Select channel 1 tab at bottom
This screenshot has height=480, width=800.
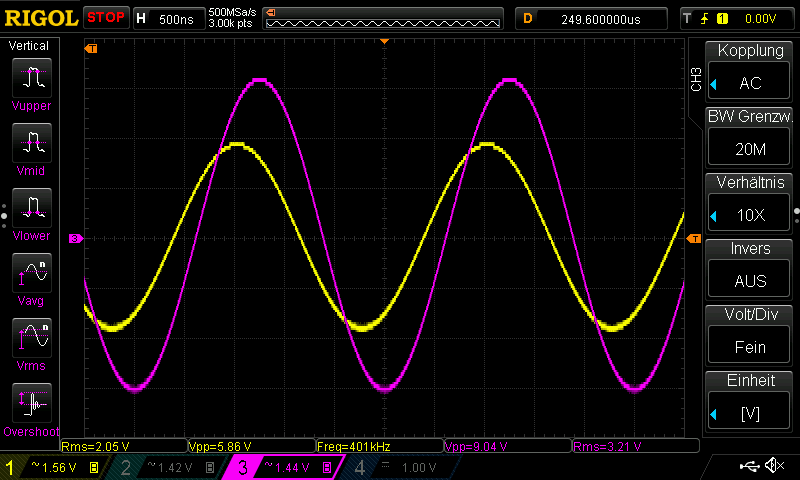pos(54,467)
